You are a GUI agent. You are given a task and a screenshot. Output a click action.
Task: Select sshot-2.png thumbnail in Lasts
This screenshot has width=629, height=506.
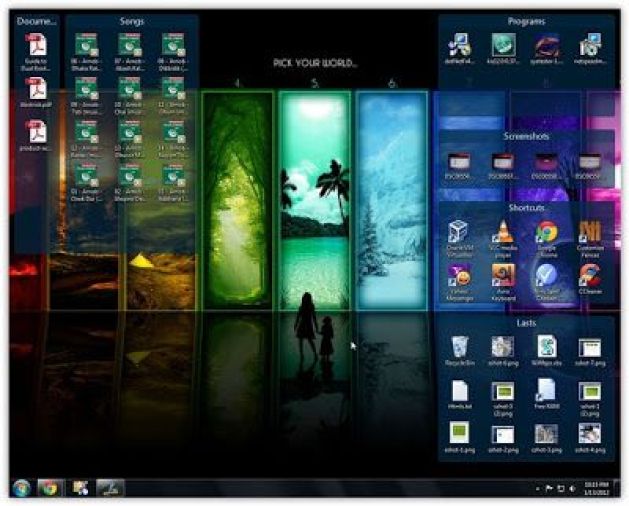pos(503,438)
